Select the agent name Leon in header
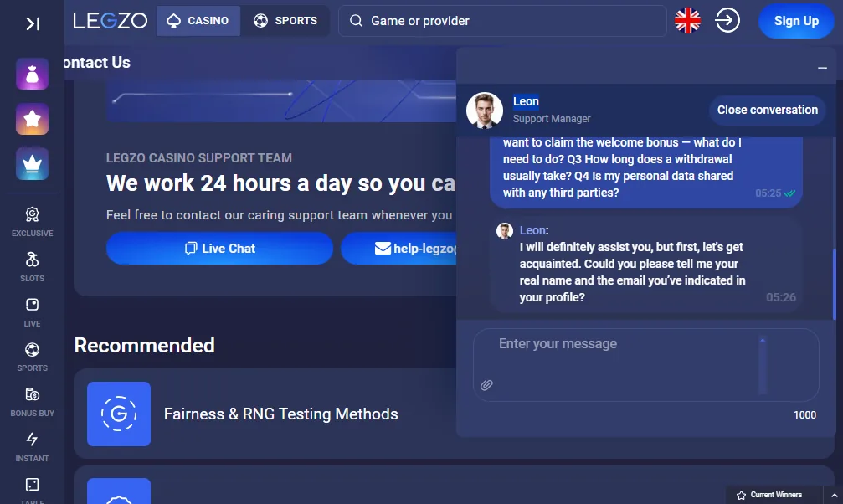 coord(526,101)
